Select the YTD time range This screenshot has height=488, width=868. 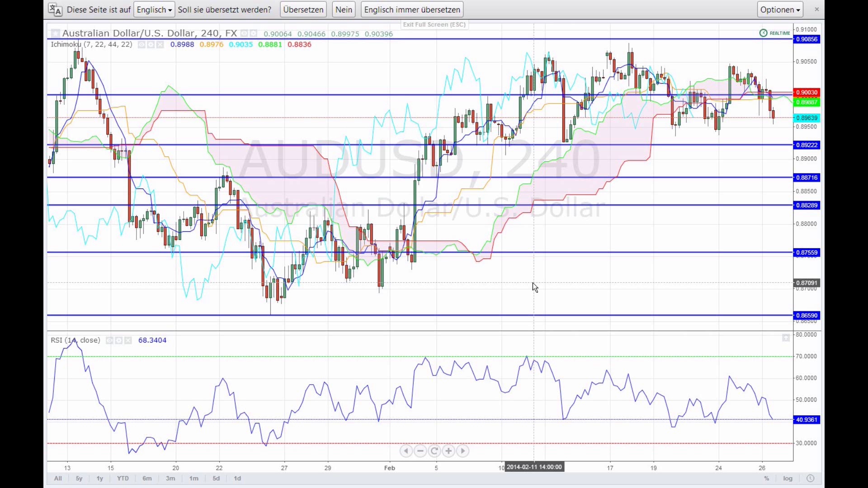(x=123, y=479)
